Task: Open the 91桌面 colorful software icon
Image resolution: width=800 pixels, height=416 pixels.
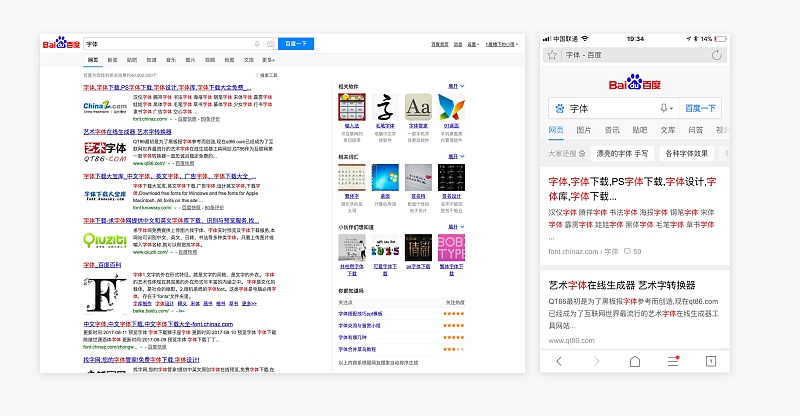Action: (x=452, y=107)
